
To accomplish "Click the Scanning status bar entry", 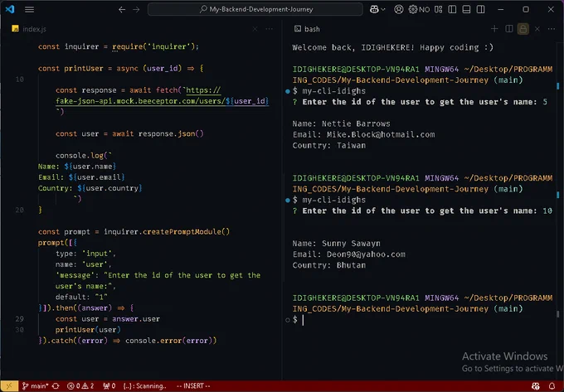I will pyautogui.click(x=144, y=386).
